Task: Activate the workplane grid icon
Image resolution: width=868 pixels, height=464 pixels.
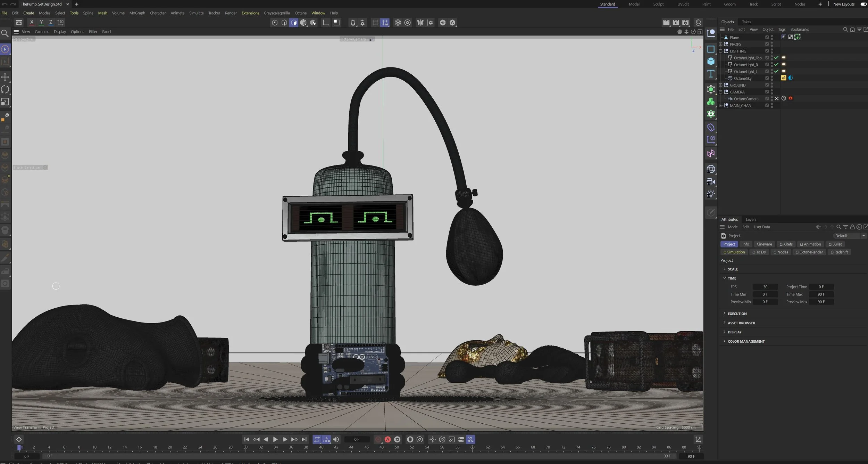Action: 375,23
